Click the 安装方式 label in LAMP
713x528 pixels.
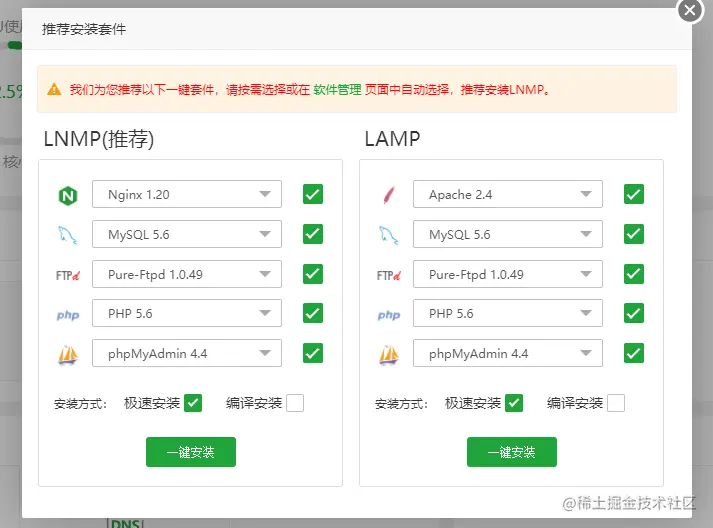coord(401,404)
